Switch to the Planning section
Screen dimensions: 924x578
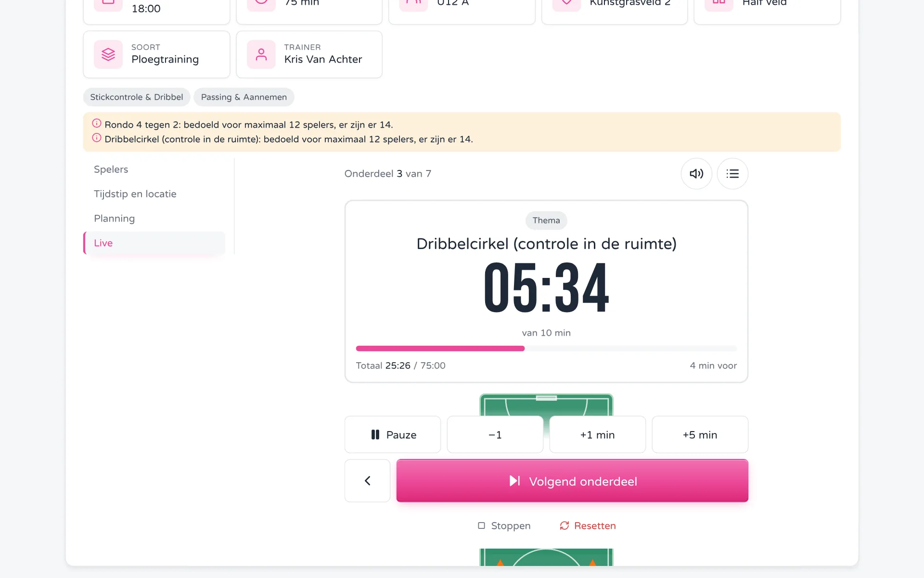[x=154, y=218]
